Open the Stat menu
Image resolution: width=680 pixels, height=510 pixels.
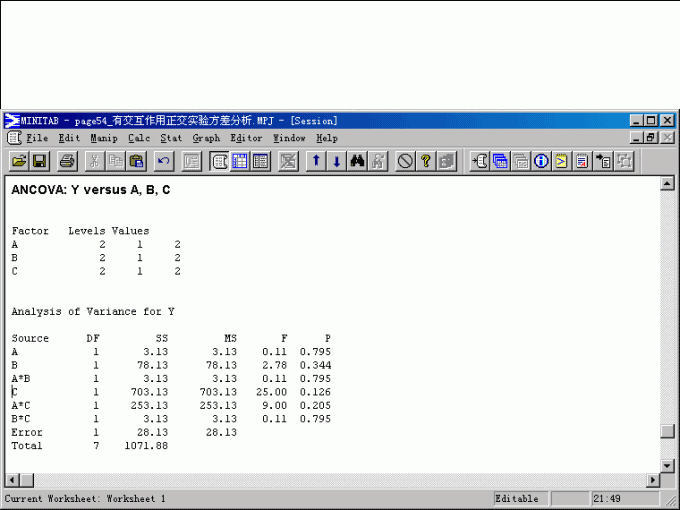(x=171, y=138)
